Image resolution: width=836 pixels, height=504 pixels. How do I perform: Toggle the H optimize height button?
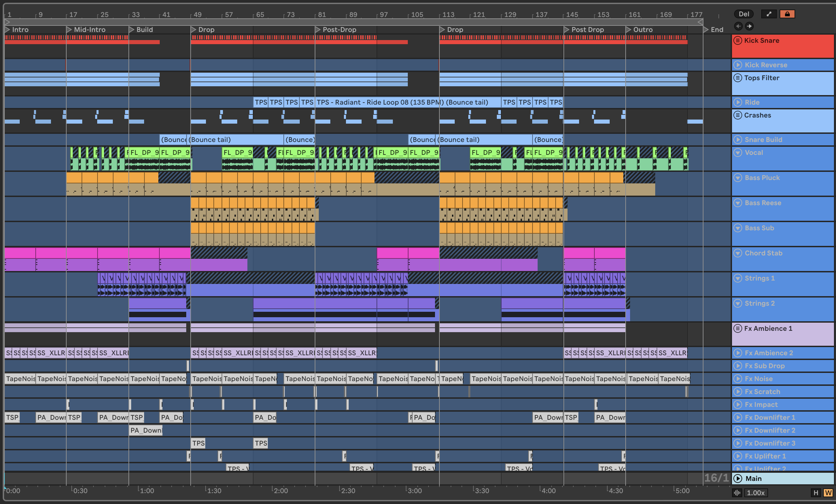(x=816, y=493)
